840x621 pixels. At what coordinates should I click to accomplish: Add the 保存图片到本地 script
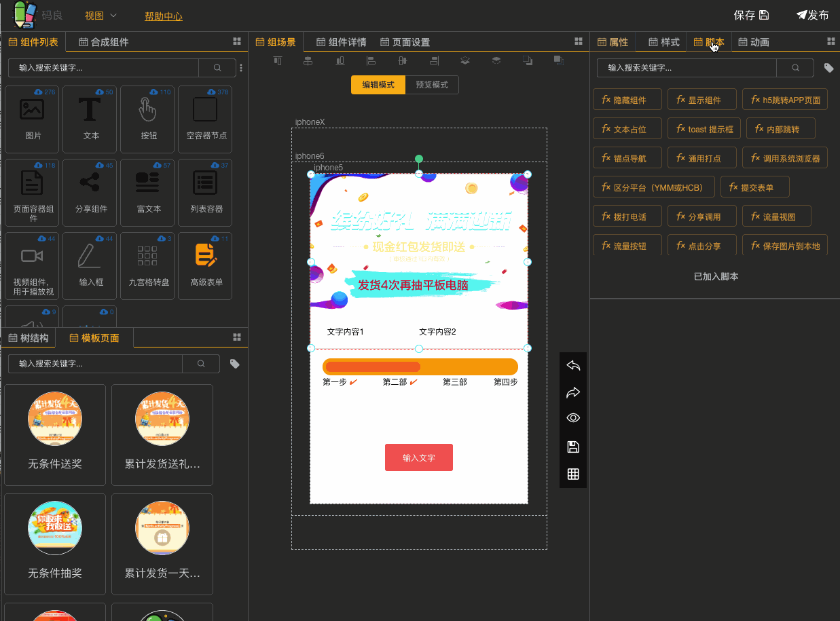(785, 246)
